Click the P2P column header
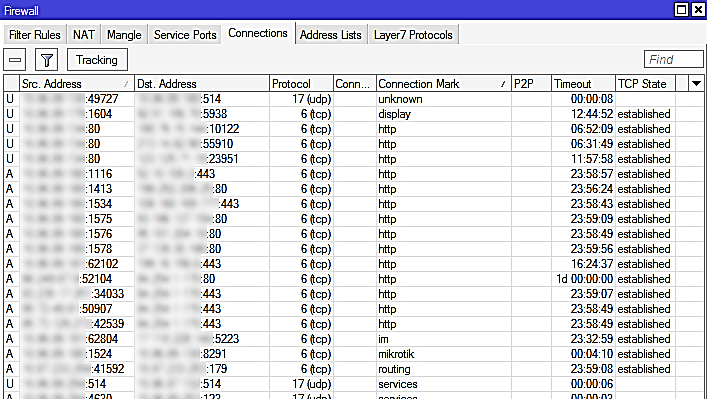This screenshot has height=399, width=707. 532,84
